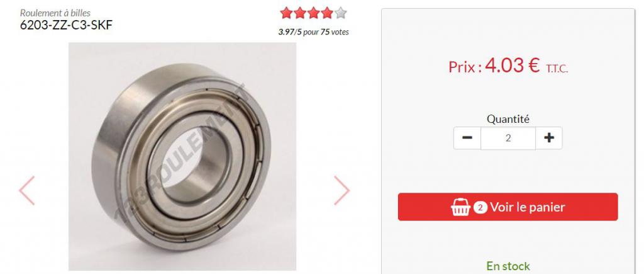Show the previous product image with left arrow
The image size is (644, 274).
[26, 190]
